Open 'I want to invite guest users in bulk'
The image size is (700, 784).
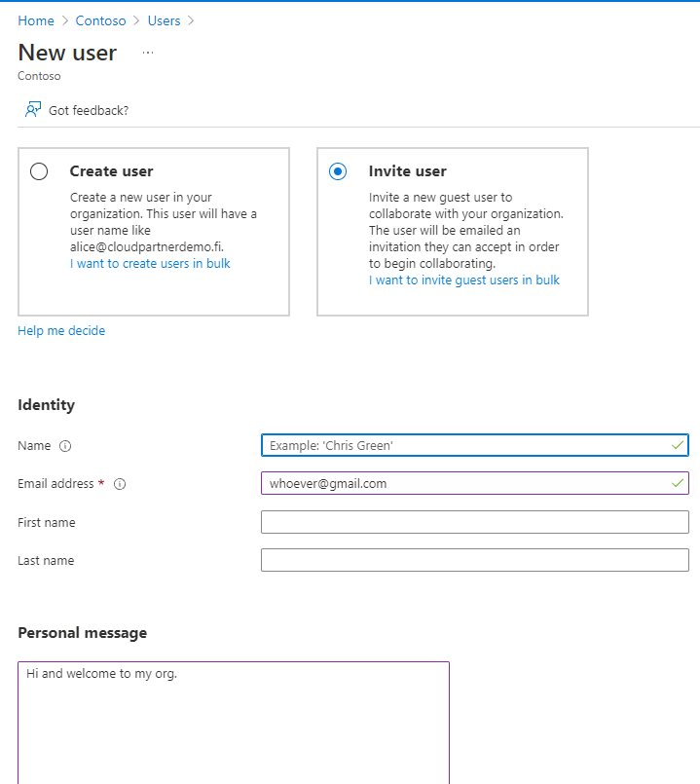coord(464,280)
